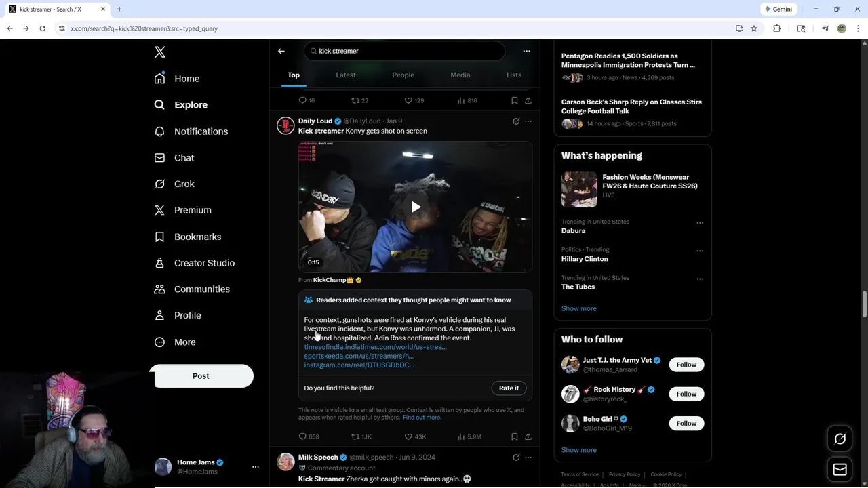
Task: Open Chat in sidebar
Action: click(174, 157)
